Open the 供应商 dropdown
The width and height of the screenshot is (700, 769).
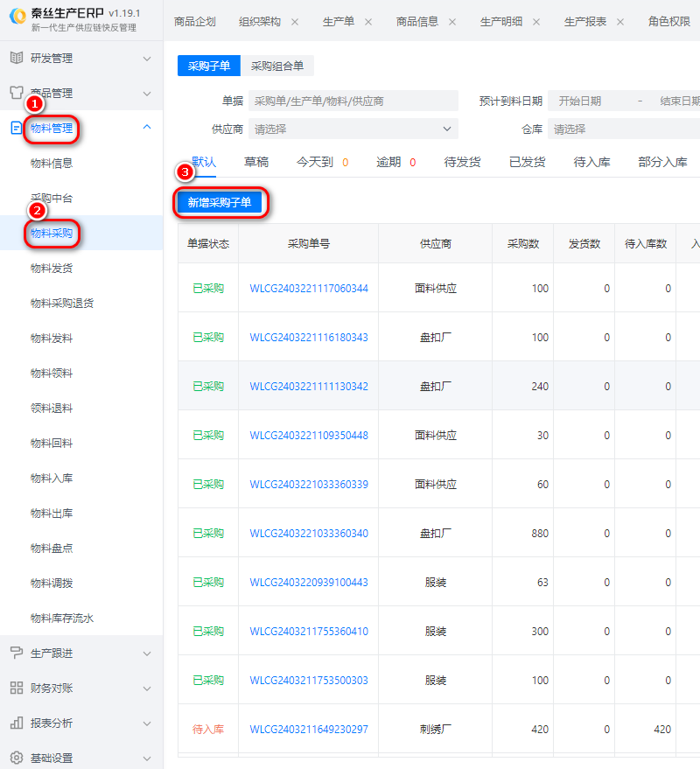click(353, 129)
